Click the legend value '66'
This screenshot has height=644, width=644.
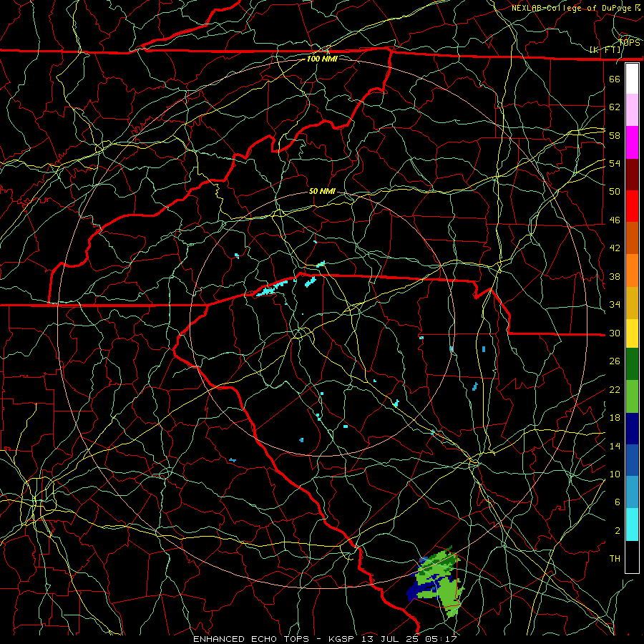click(615, 79)
